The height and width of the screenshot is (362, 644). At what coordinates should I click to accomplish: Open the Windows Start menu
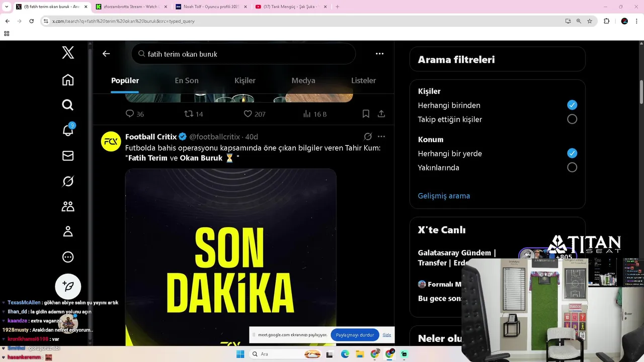(240, 354)
